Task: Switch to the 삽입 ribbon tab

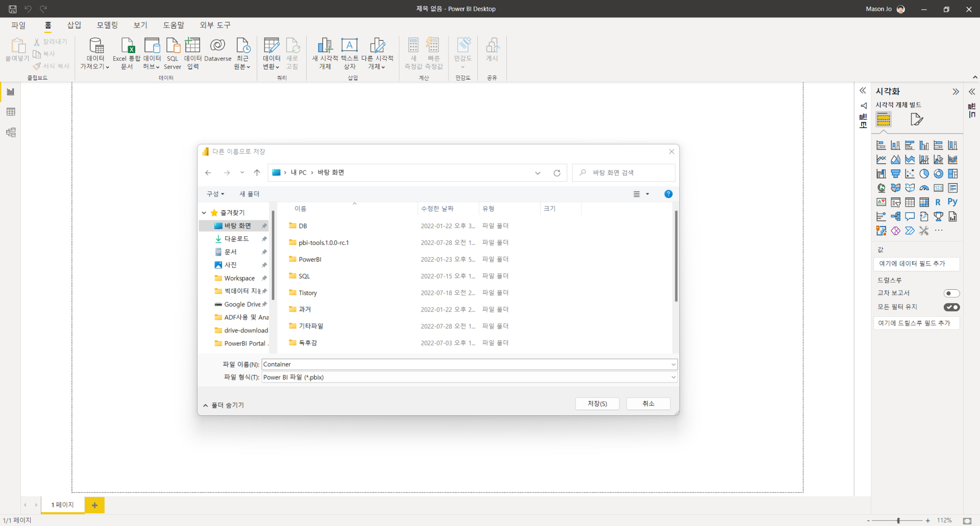Action: 75,25
